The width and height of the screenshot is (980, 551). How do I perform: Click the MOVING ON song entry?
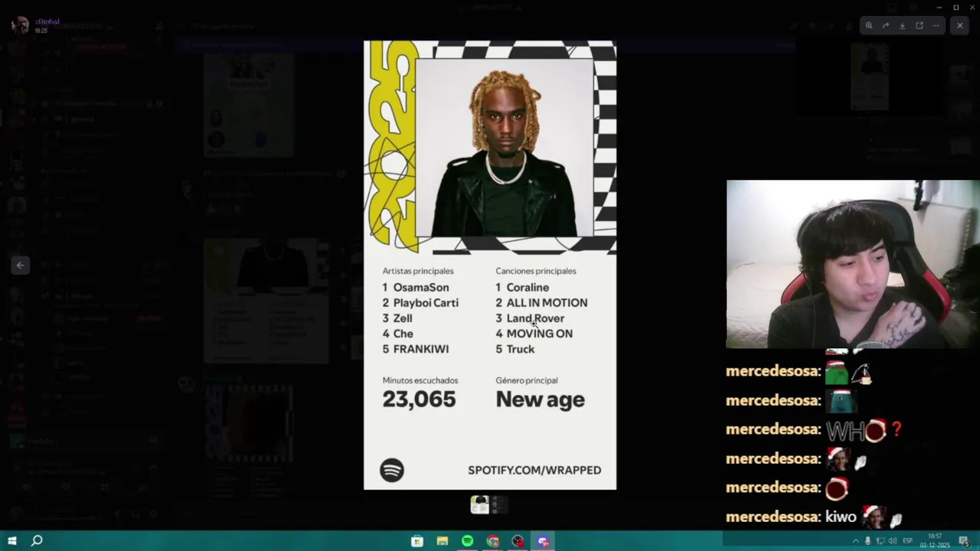point(534,334)
